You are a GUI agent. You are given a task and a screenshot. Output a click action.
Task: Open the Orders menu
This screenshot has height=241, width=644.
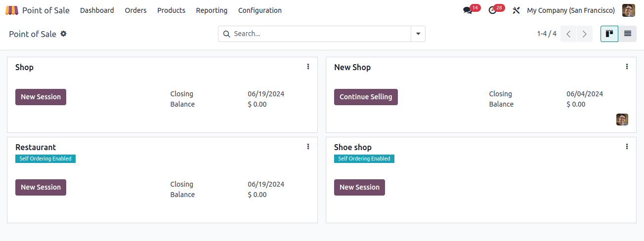[135, 10]
